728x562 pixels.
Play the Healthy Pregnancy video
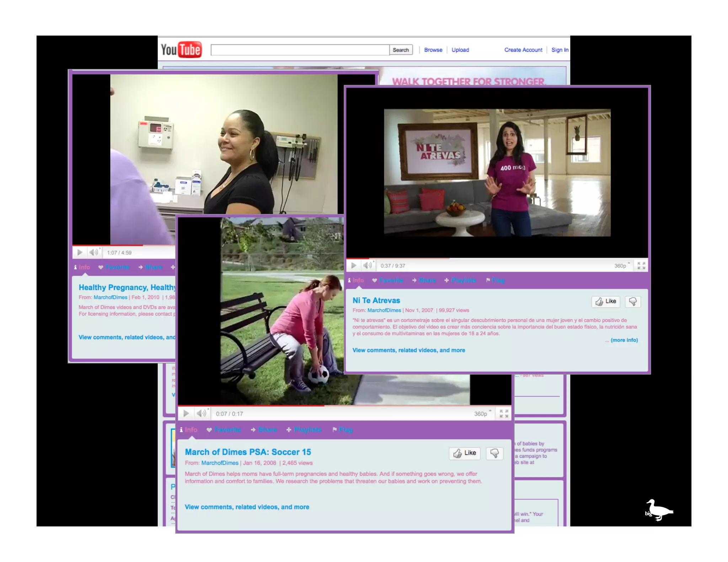pyautogui.click(x=80, y=252)
